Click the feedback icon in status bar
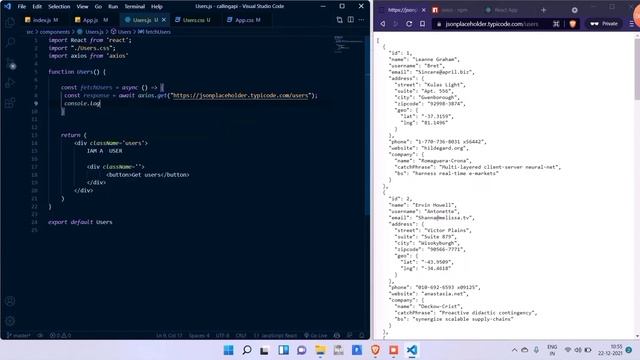 point(349,336)
